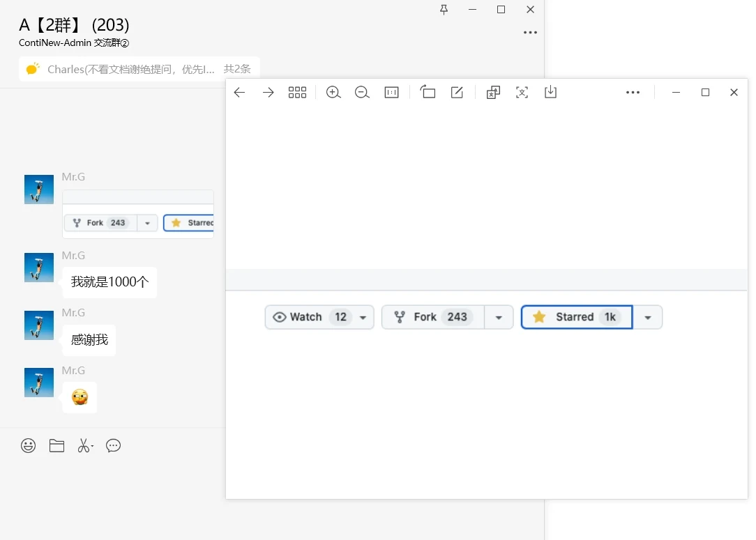
Task: Open the emoji picker in chat
Action: 28,445
